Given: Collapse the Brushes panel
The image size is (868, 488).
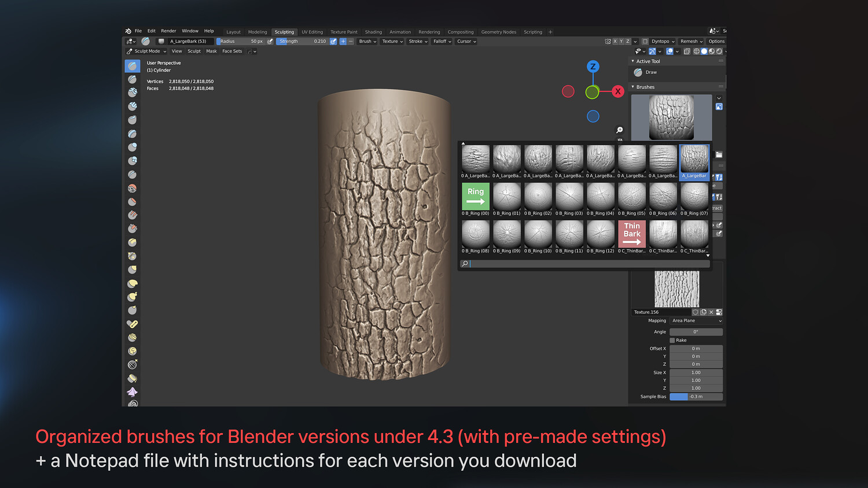Looking at the screenshot, I should tap(633, 87).
